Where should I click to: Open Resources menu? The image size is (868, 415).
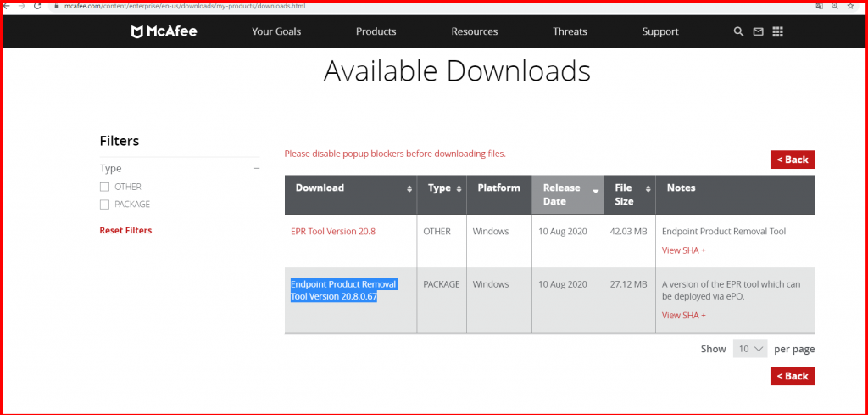(475, 31)
